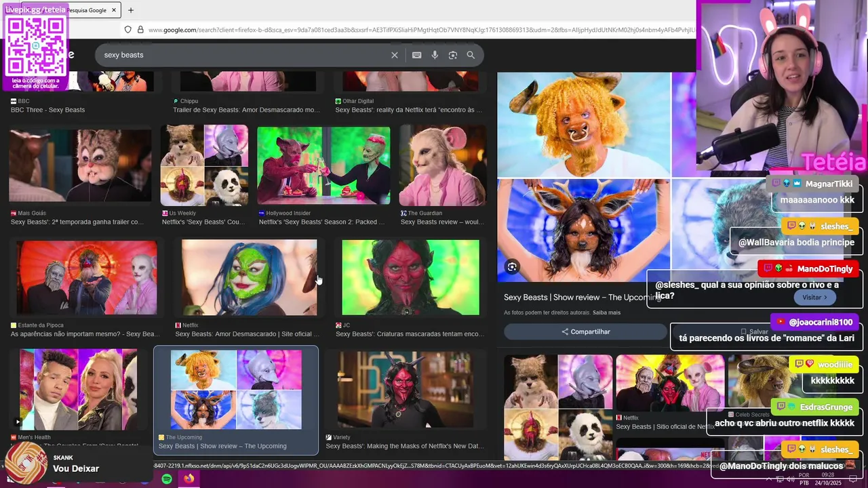Select the Variety devil in bar thumbnail
Screen dimensions: 868x488
pyautogui.click(x=406, y=390)
